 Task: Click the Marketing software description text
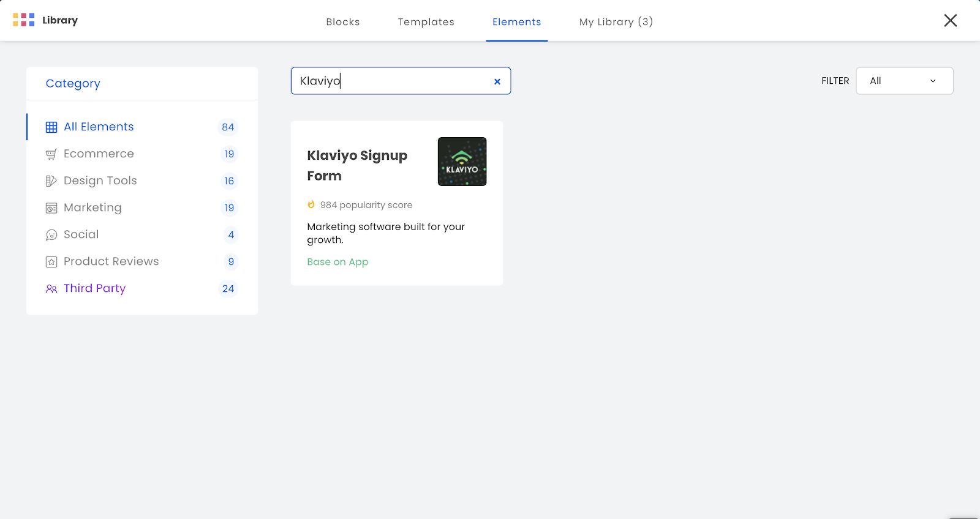tap(386, 233)
